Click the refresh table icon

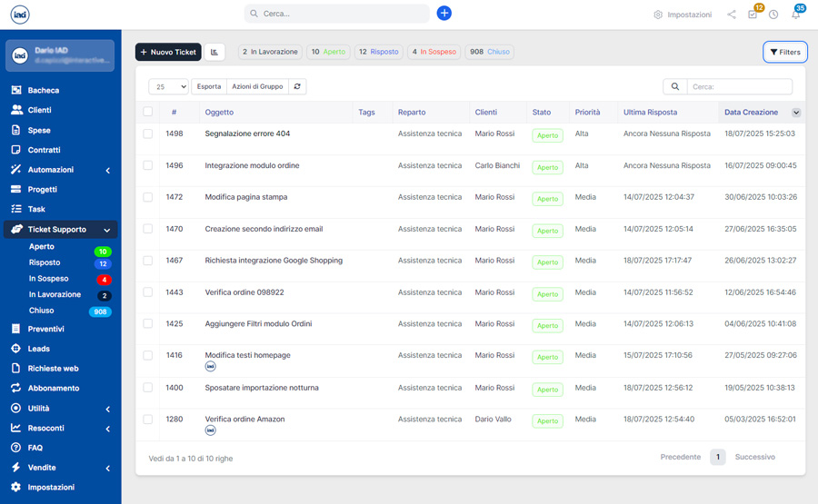pos(297,86)
